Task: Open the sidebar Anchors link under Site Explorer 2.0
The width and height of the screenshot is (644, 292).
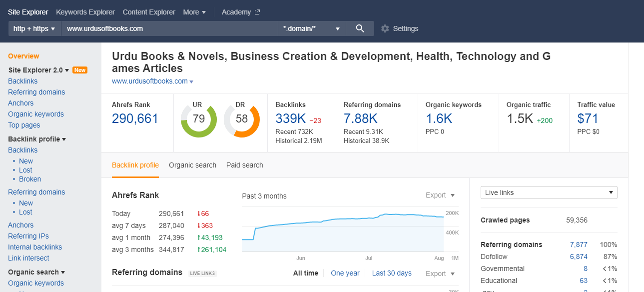Action: (x=21, y=103)
